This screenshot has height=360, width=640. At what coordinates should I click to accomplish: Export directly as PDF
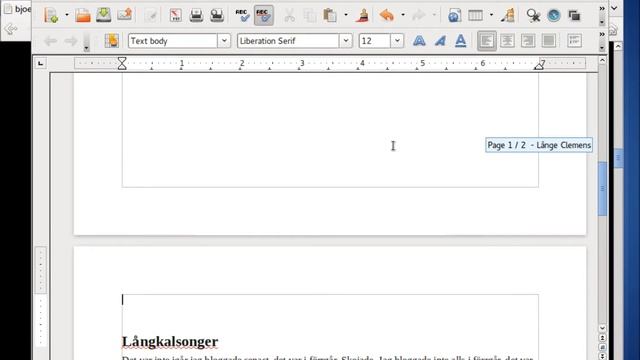(x=176, y=16)
